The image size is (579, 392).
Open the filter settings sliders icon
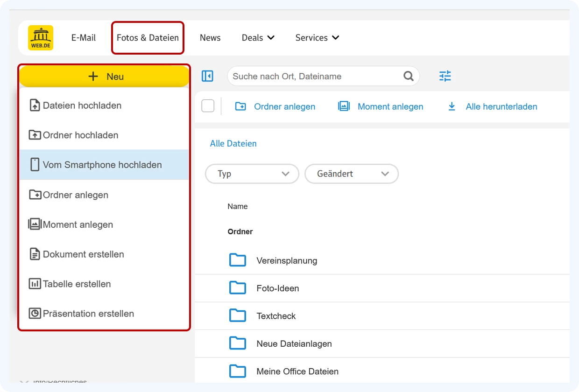[x=445, y=76]
